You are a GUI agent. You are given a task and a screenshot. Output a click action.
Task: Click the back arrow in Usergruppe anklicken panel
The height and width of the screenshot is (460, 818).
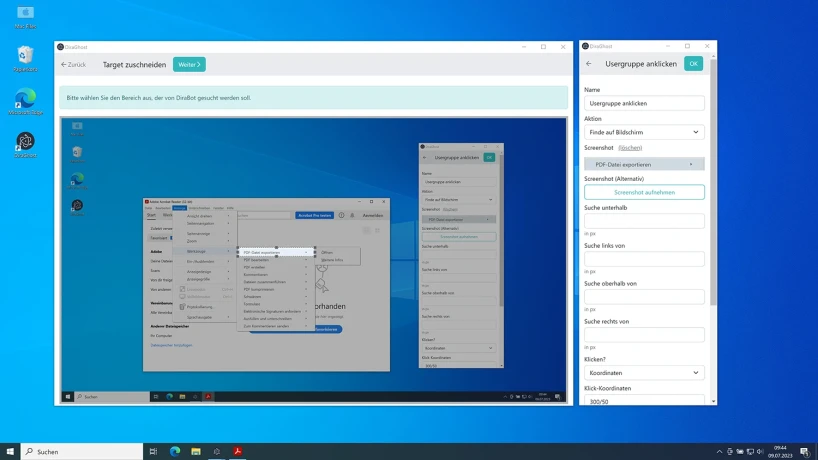(x=588, y=64)
